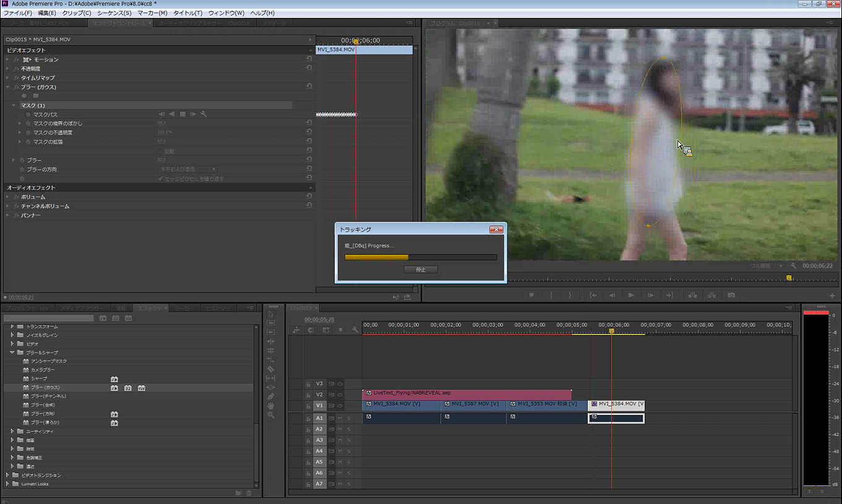
Task: Solo audio track A2
Action: pyautogui.click(x=348, y=429)
